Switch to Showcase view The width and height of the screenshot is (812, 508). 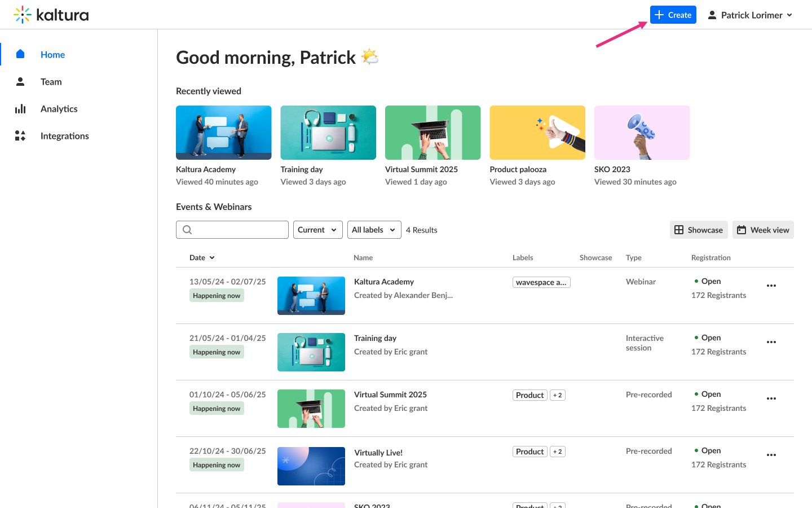coord(699,230)
